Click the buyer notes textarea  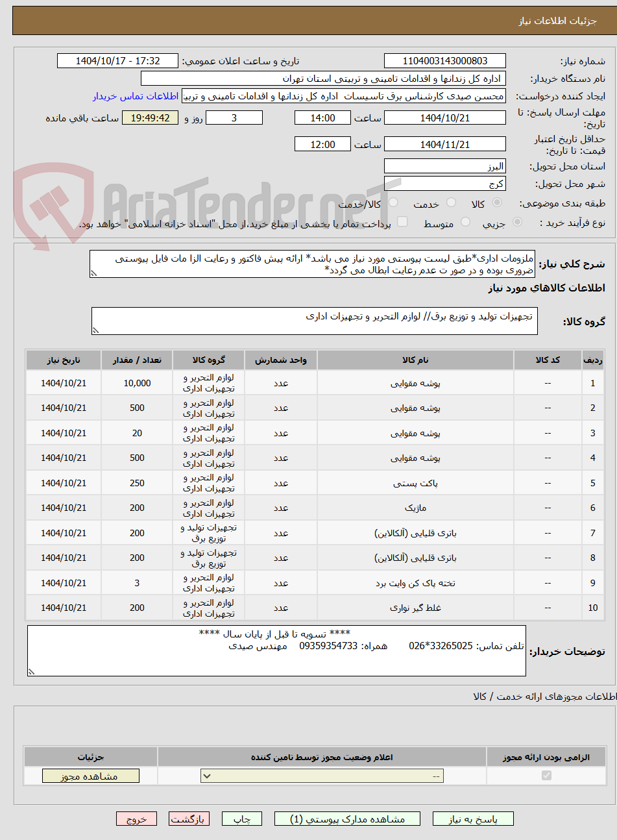276,650
